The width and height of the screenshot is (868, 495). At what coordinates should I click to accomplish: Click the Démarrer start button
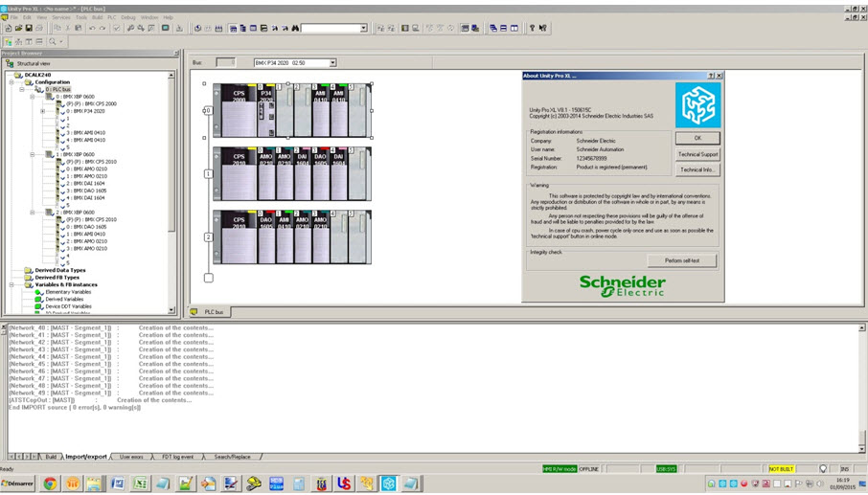tap(17, 484)
